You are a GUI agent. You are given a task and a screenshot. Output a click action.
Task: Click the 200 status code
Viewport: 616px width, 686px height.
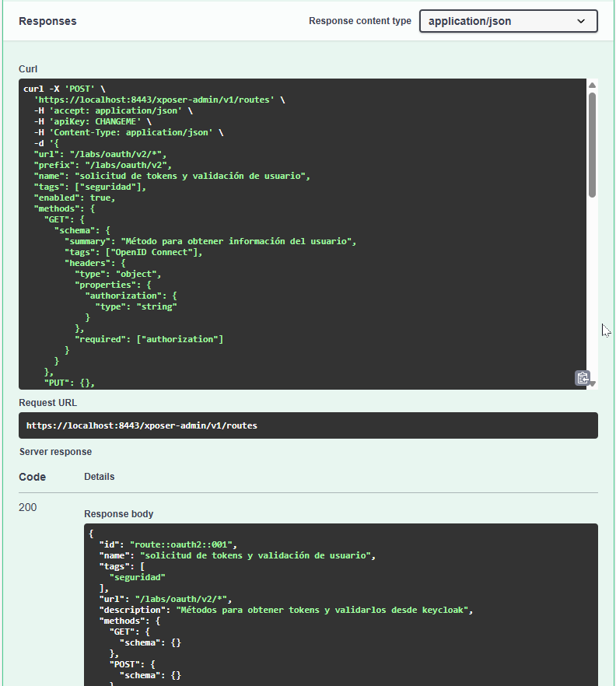[28, 507]
